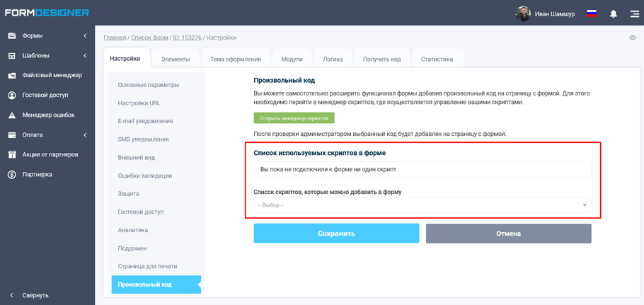
Task: Click the Guest access user icon
Action: click(x=12, y=96)
